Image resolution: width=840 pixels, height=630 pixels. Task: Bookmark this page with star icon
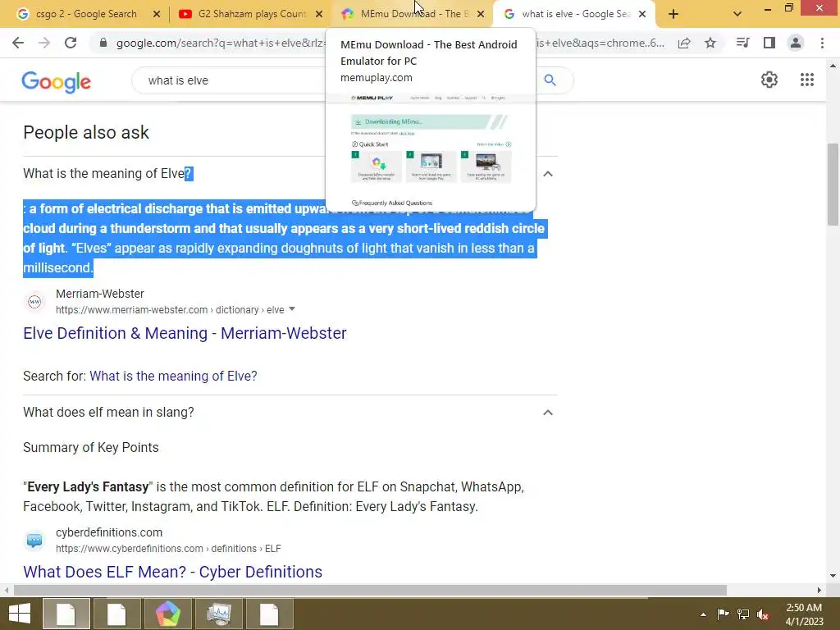point(710,43)
